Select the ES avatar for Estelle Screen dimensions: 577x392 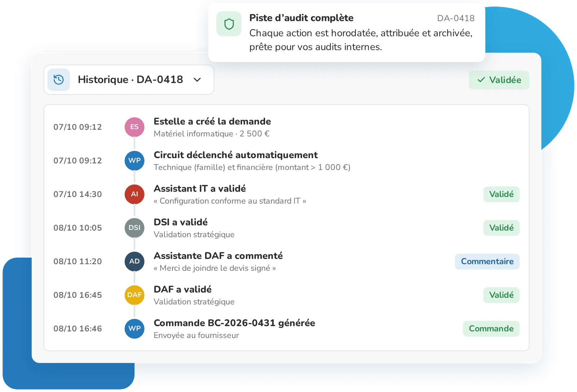pos(135,127)
